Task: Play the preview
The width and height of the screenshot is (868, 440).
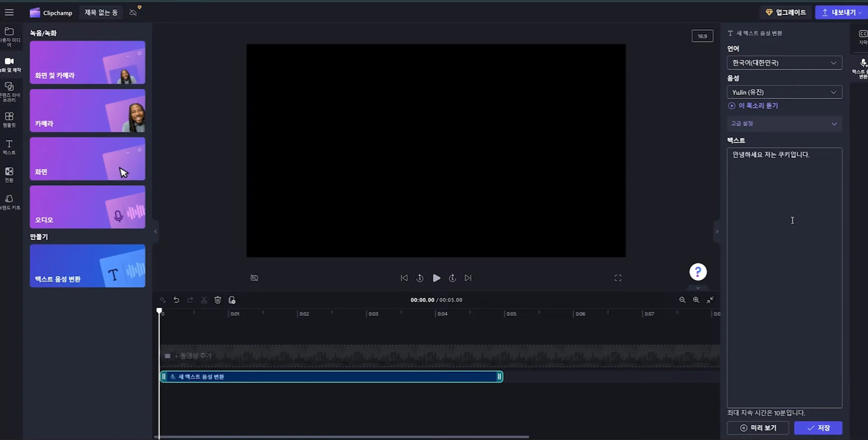Action: pos(436,278)
